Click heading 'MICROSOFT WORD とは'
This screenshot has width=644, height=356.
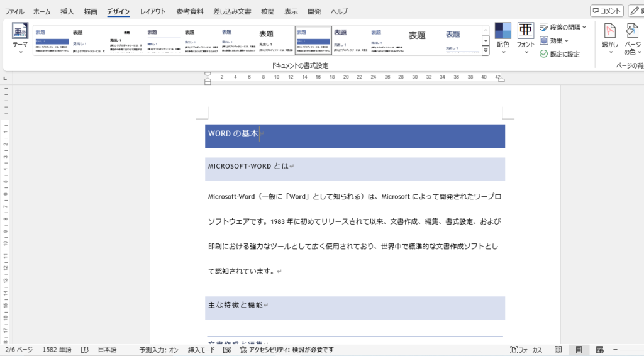tap(248, 166)
